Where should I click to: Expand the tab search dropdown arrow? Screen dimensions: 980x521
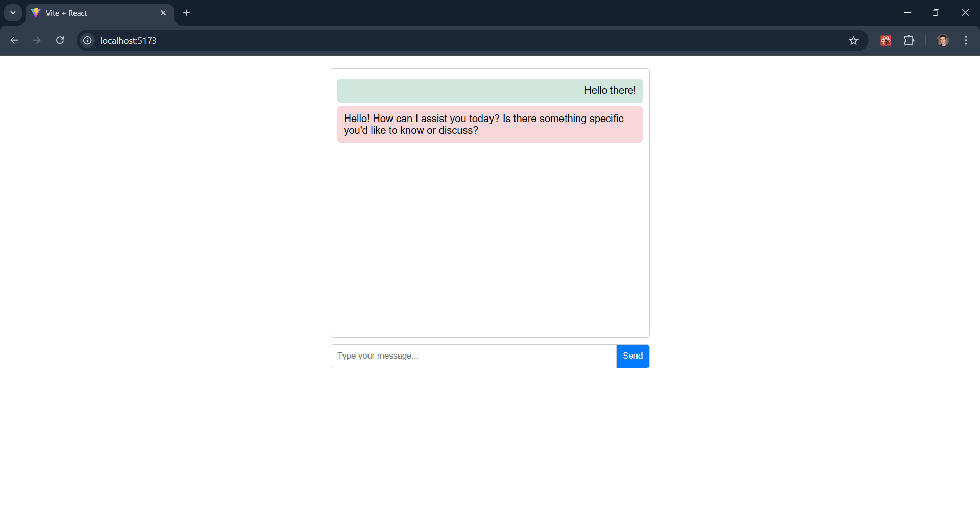point(13,13)
